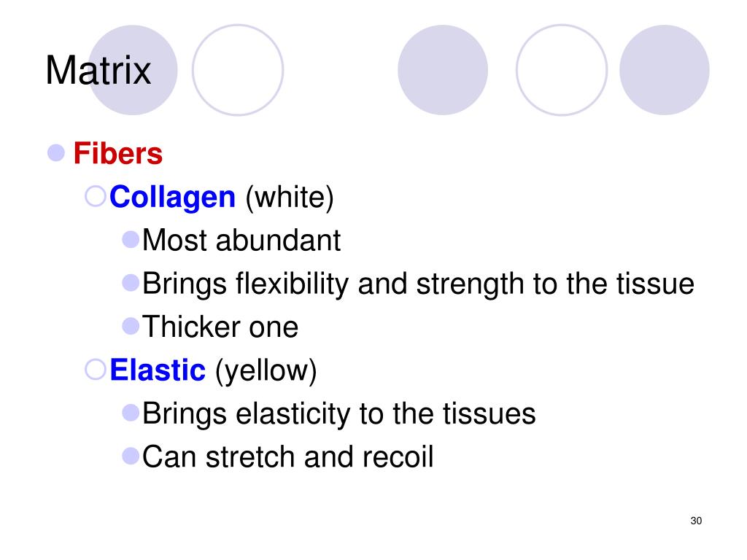747x560 pixels.
Task: Click the (white) label after Collagen
Action: coord(290,198)
